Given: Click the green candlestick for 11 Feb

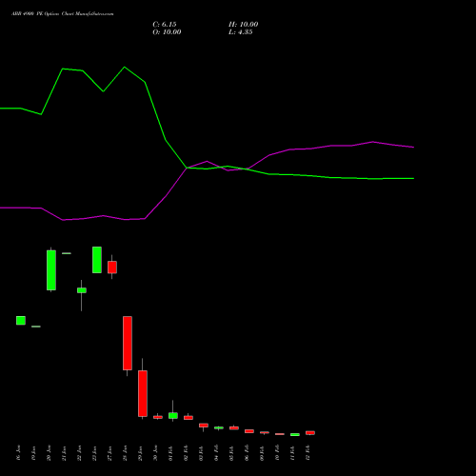Looking at the screenshot, I should click(295, 434).
